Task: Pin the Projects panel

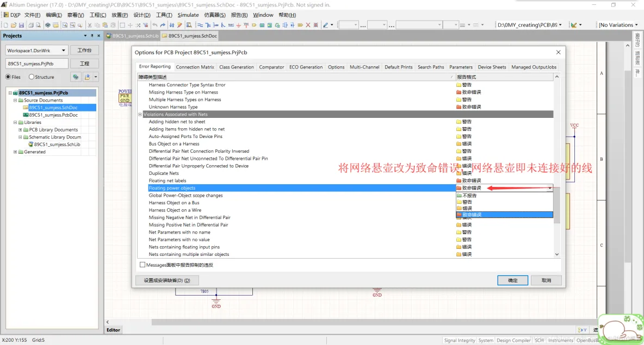Action: pos(92,36)
